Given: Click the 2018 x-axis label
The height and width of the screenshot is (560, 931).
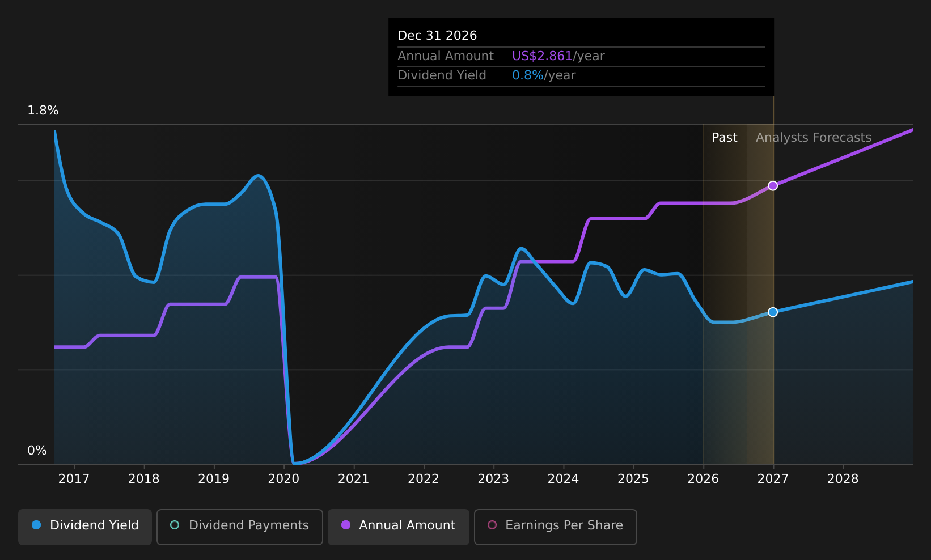Looking at the screenshot, I should 144,479.
